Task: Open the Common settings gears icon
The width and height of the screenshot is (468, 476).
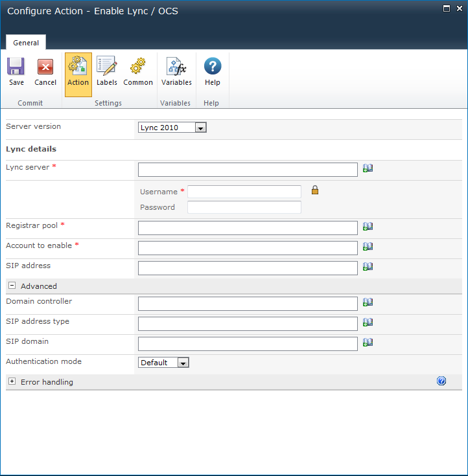Action: [137, 66]
